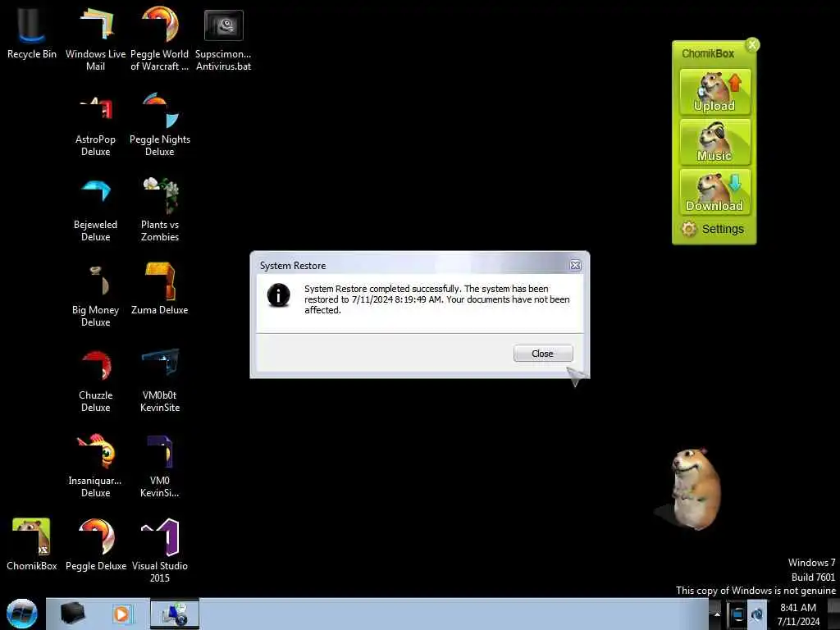The width and height of the screenshot is (840, 630).
Task: Dismiss System Restore dialog via title-bar X
Action: (x=575, y=265)
